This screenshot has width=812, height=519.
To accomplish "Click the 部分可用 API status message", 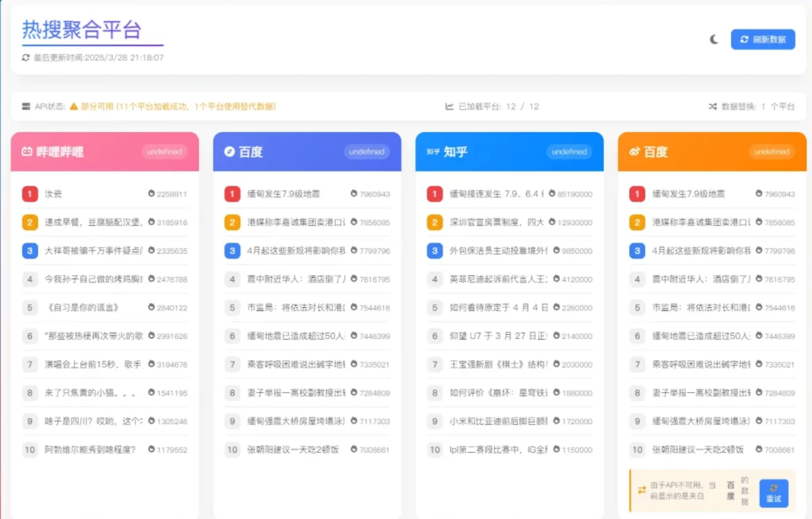I will pyautogui.click(x=178, y=106).
